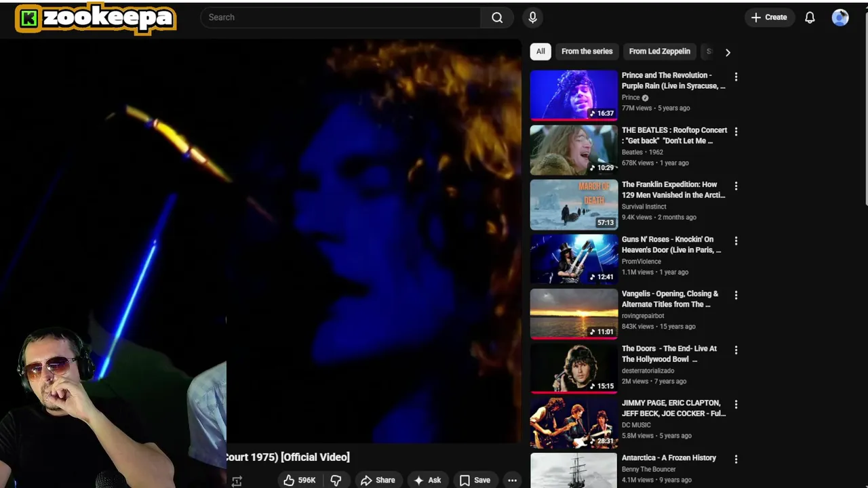Image resolution: width=868 pixels, height=488 pixels.
Task: Open Antarctica ship thumbnail
Action: (574, 470)
